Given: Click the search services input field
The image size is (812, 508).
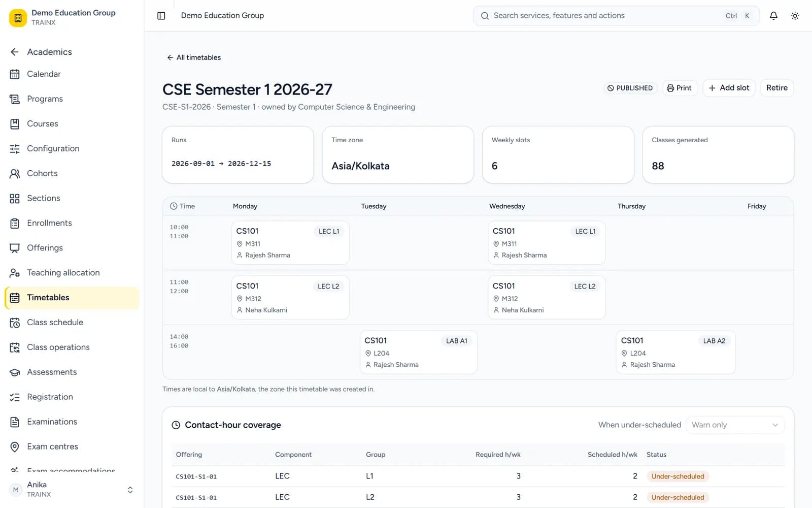Looking at the screenshot, I should [x=616, y=16].
